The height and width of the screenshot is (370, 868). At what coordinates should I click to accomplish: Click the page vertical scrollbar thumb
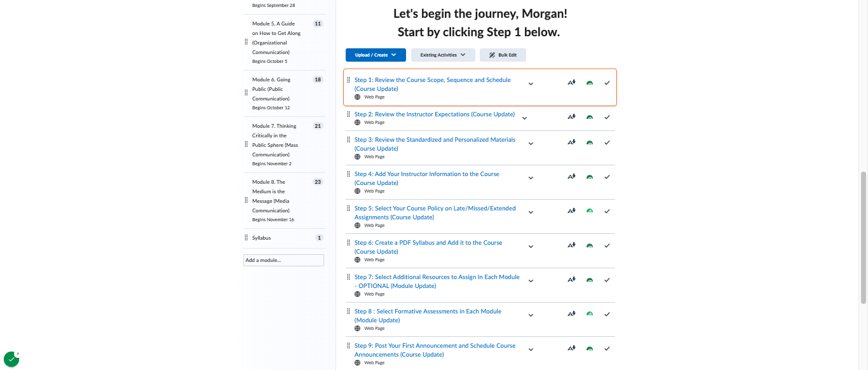(x=864, y=237)
